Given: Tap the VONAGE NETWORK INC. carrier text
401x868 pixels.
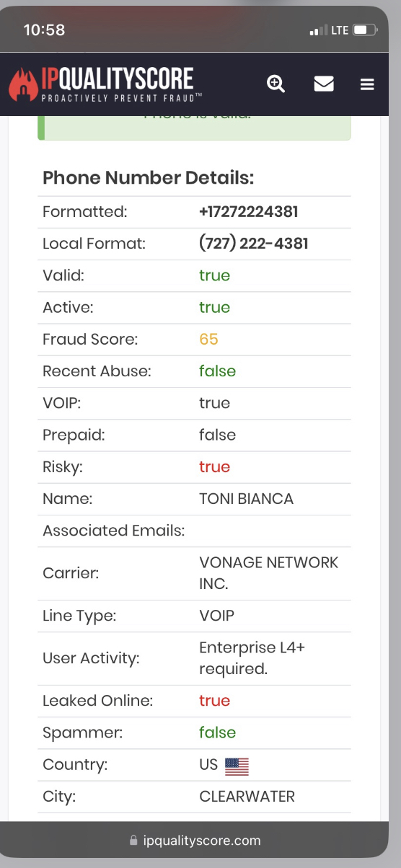Looking at the screenshot, I should point(268,573).
